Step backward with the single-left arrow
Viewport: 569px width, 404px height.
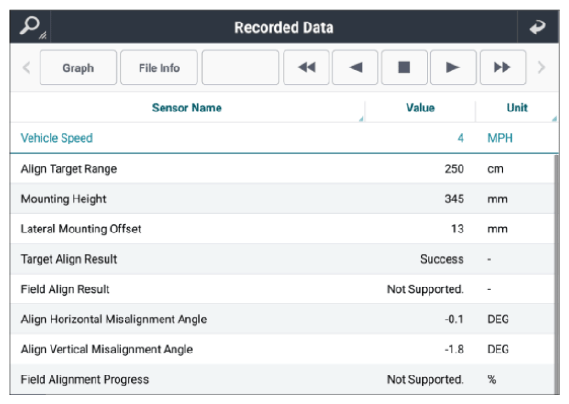pos(355,68)
